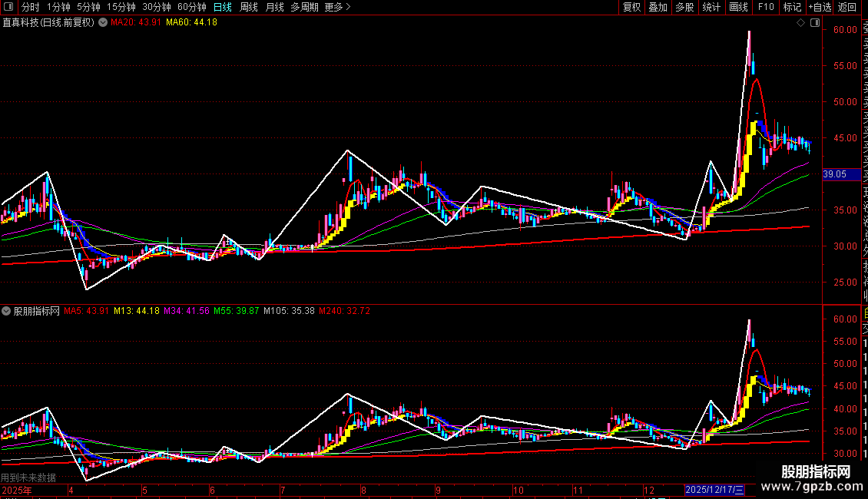Click the 2025/12/17/三 date marker
Image resolution: width=868 pixels, height=499 pixels.
(714, 490)
